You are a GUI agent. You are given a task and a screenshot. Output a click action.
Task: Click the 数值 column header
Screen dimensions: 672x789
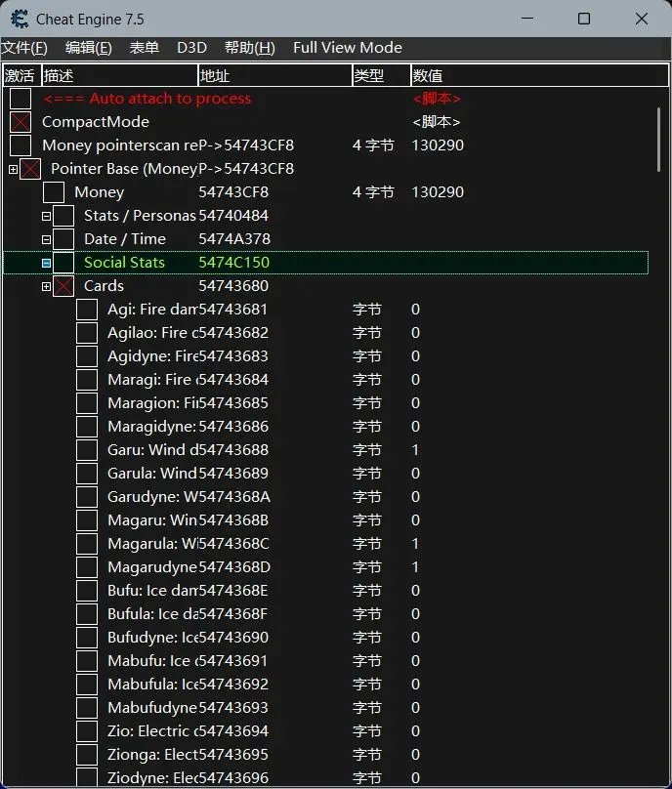539,75
